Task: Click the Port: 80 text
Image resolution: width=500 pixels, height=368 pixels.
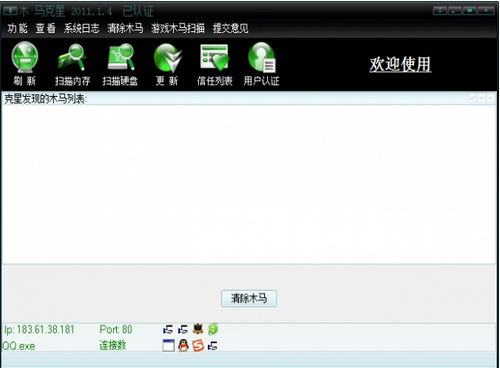Action: click(116, 330)
